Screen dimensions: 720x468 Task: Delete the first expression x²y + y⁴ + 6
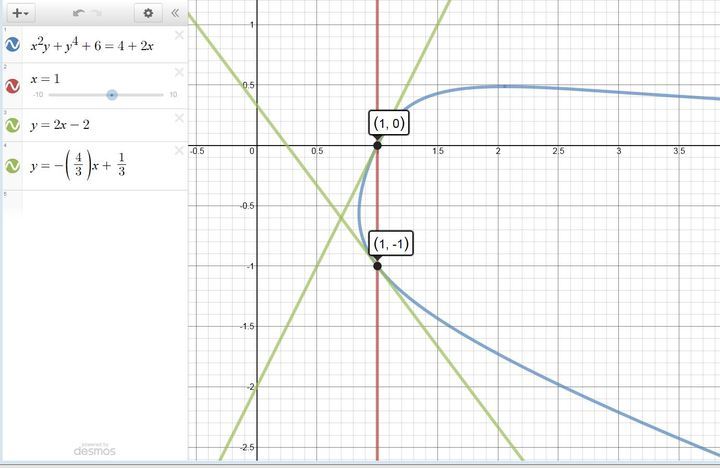point(179,35)
